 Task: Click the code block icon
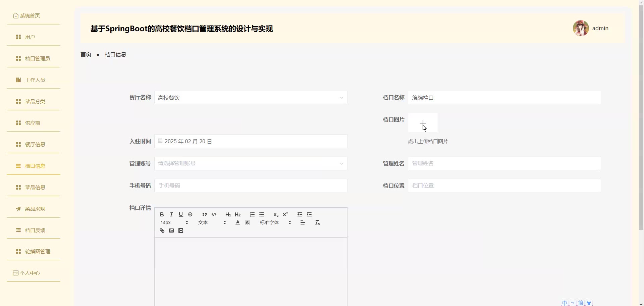[214, 214]
